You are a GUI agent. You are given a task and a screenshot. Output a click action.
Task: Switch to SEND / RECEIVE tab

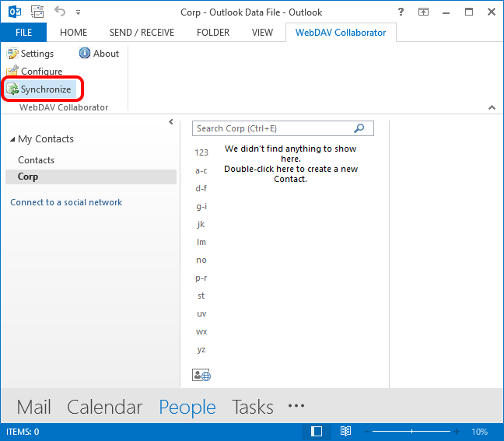point(142,33)
